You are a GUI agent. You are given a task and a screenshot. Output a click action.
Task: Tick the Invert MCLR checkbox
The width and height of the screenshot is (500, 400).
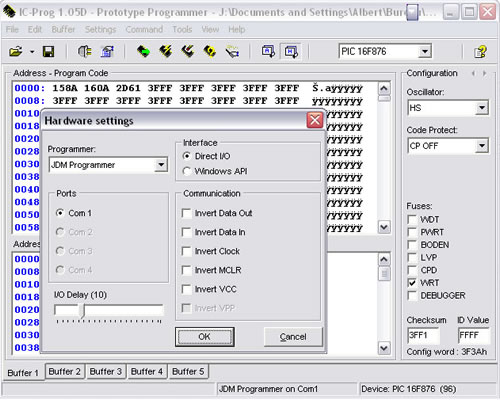[x=186, y=270]
